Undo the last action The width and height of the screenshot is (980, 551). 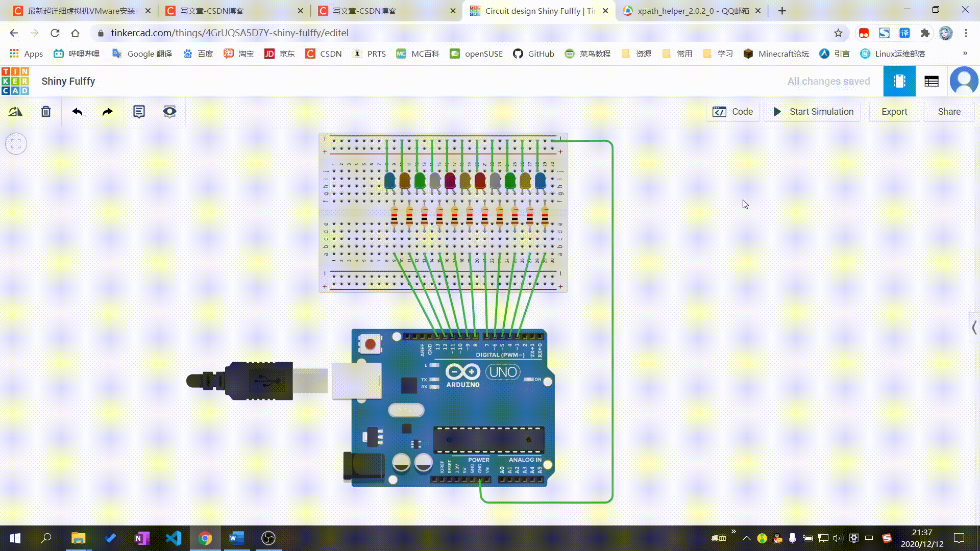pos(77,112)
